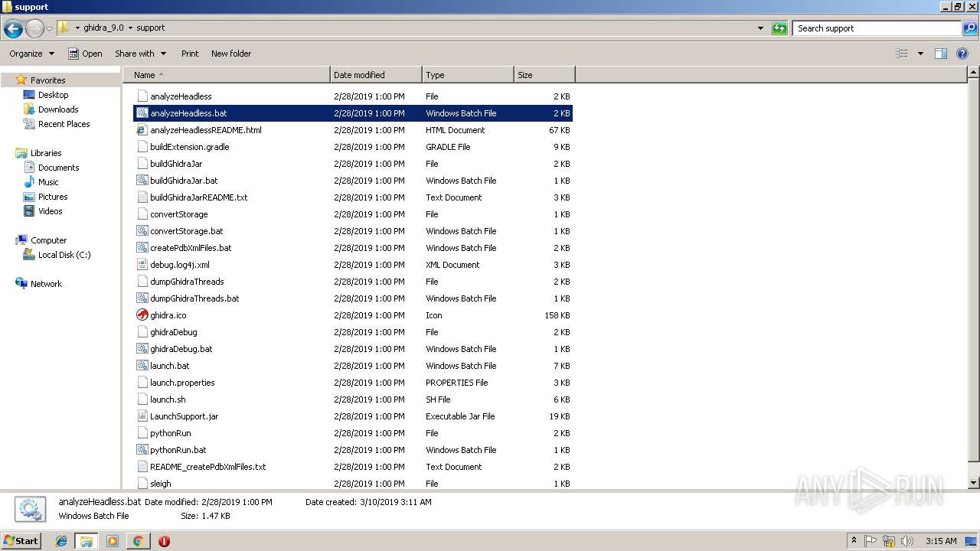Open Downloads in Favorites
Viewport: 980px width, 551px height.
click(58, 109)
